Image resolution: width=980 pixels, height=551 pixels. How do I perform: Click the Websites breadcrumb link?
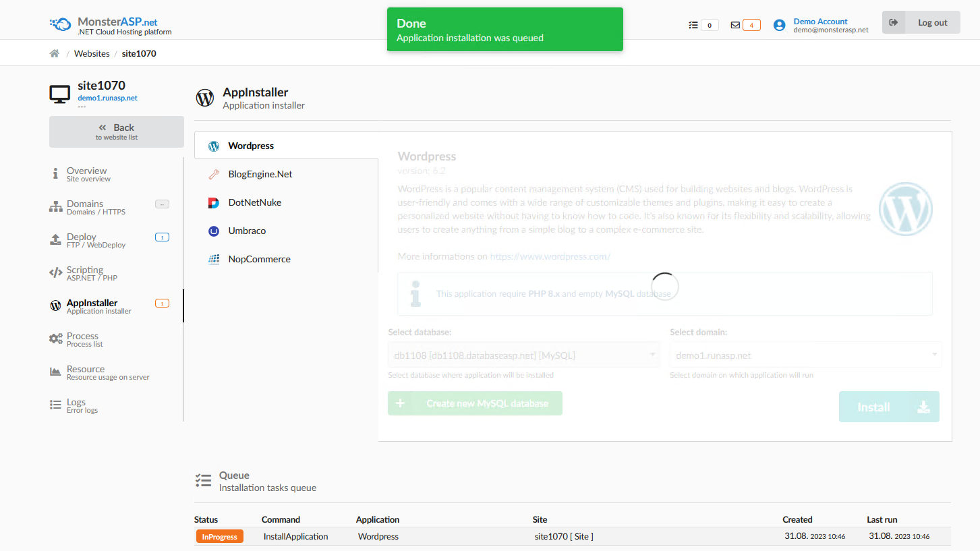(92, 53)
